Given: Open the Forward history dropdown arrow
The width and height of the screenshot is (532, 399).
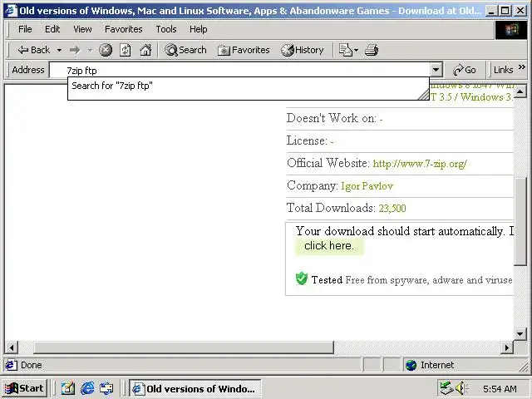Looking at the screenshot, I should coord(90,50).
